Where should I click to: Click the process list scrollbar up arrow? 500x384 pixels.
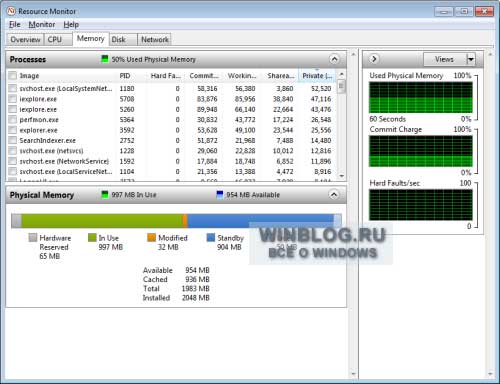click(x=341, y=74)
